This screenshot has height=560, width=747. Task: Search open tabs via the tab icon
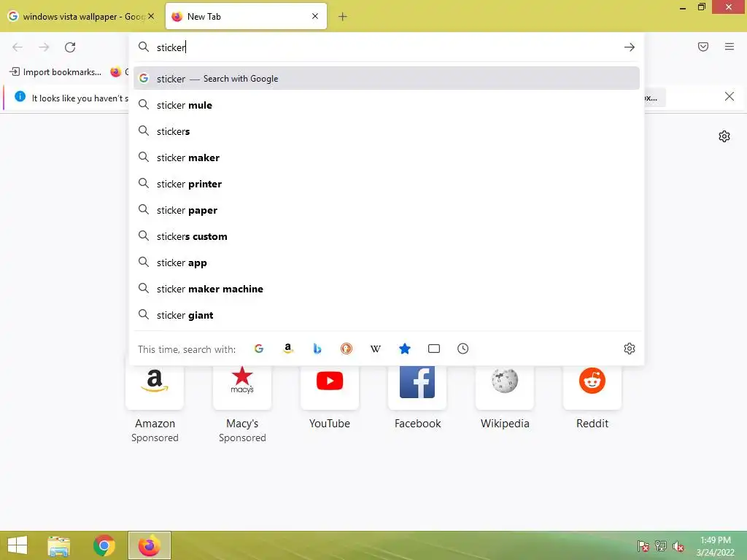(434, 349)
